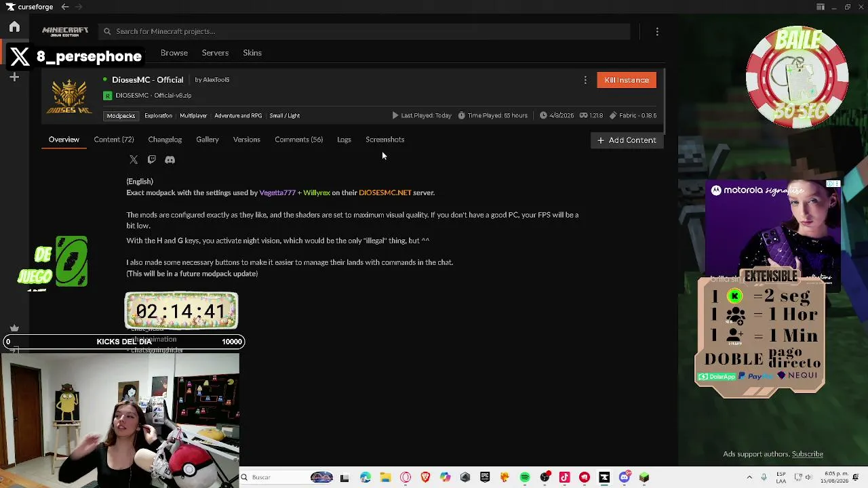This screenshot has height=488, width=868.
Task: Open the Willyrex link in the description
Action: pyautogui.click(x=317, y=193)
